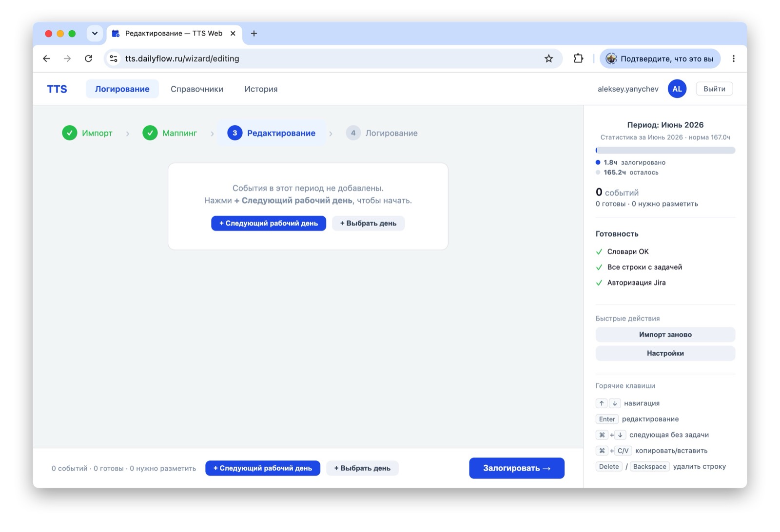Image resolution: width=780 pixels, height=532 pixels.
Task: Click the page reload icon
Action: coord(88,58)
